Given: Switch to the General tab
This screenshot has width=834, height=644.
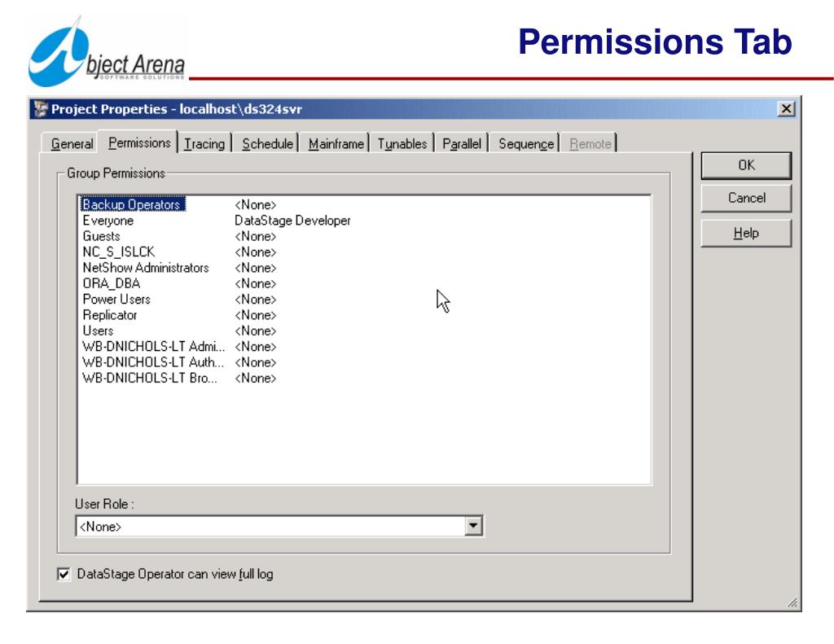Looking at the screenshot, I should coord(72,143).
